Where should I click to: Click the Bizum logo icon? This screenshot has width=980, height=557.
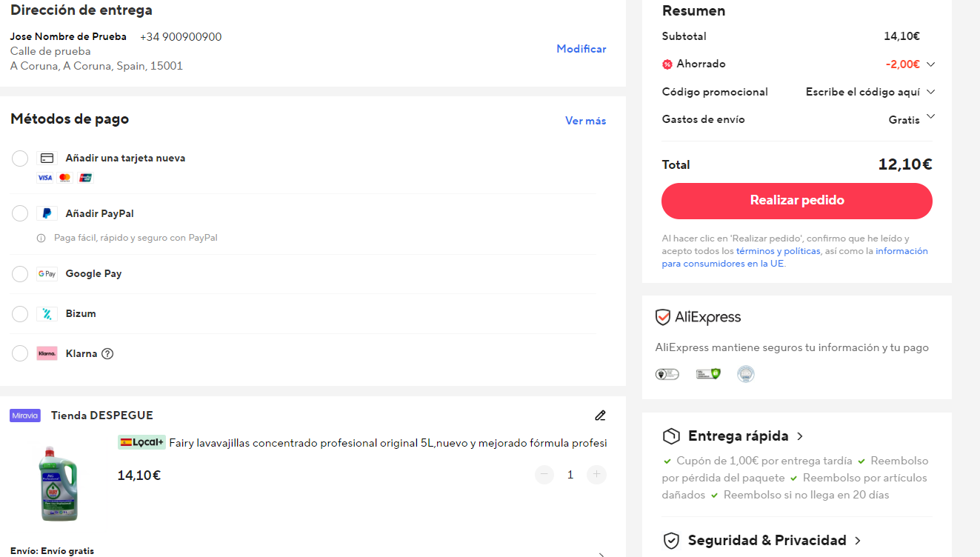[47, 314]
